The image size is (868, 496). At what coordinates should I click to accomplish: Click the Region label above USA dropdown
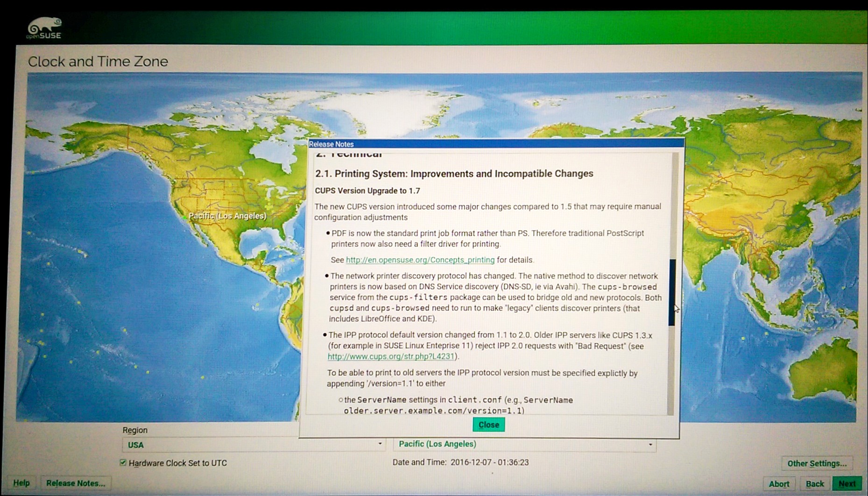tap(135, 430)
